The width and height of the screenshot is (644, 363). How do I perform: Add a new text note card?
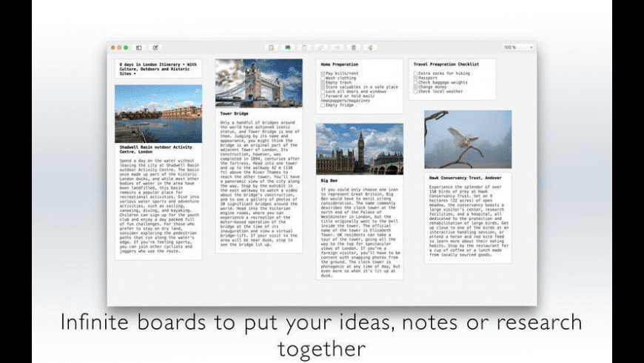pyautogui.click(x=271, y=47)
